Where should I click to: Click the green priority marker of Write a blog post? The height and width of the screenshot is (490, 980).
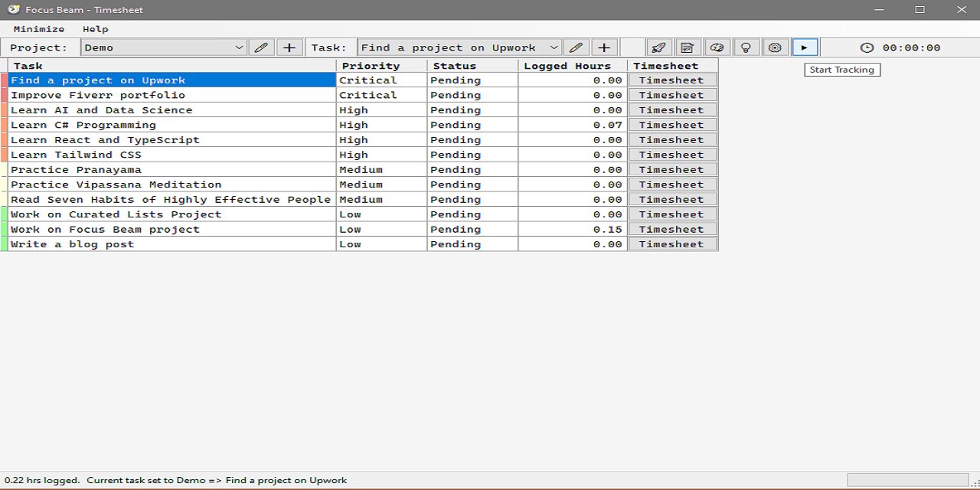pyautogui.click(x=4, y=244)
